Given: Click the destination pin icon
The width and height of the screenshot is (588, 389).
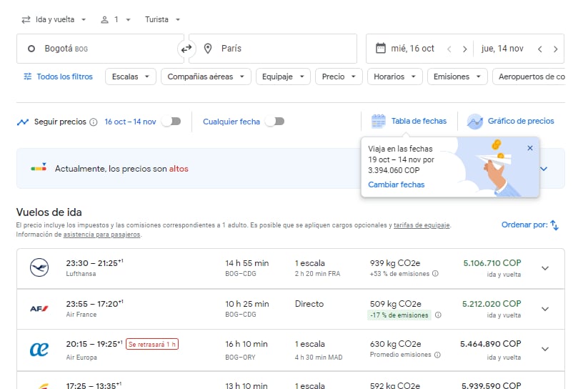Looking at the screenshot, I should [x=208, y=49].
